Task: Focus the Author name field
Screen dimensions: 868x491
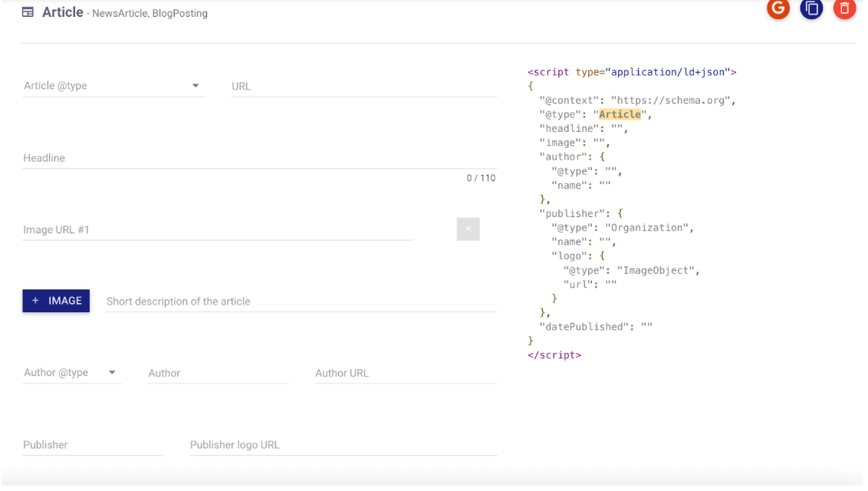Action: coord(218,373)
